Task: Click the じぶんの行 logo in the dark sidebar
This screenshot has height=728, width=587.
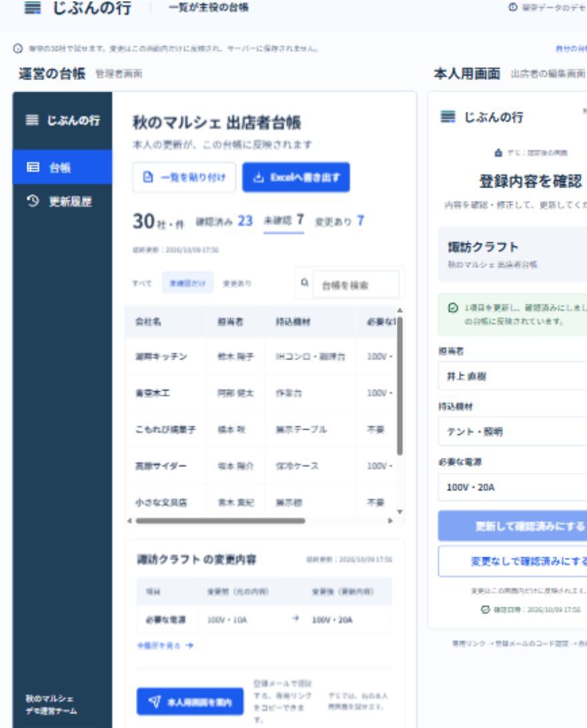Action: click(x=63, y=120)
